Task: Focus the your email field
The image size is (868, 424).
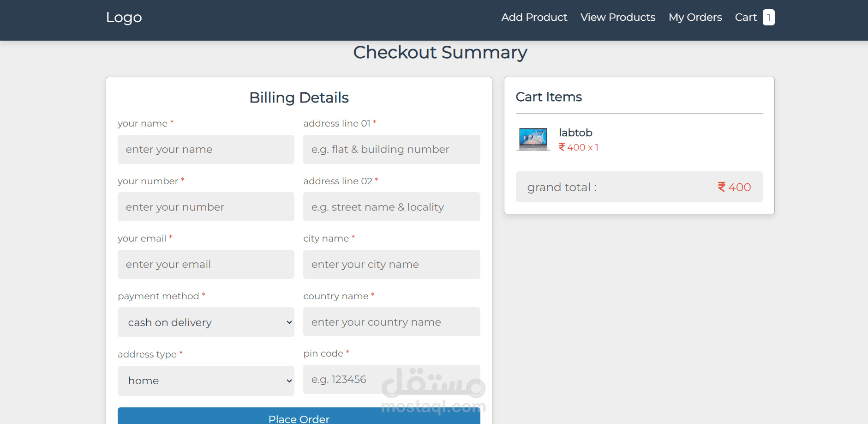Action: pos(206,264)
